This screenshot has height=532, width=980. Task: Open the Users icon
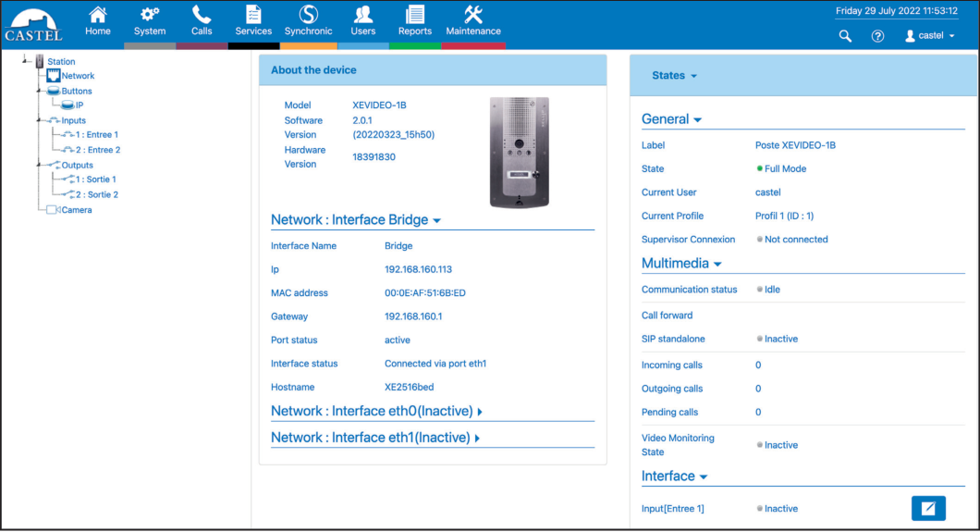click(x=362, y=15)
